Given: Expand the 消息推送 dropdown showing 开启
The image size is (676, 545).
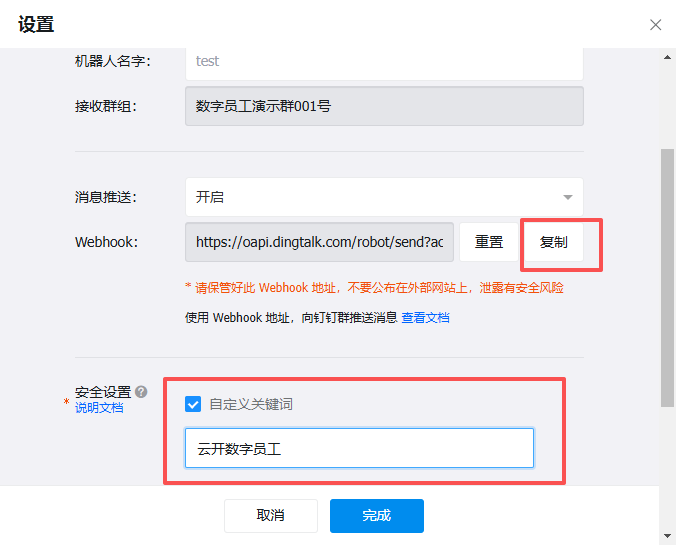Looking at the screenshot, I should [384, 197].
